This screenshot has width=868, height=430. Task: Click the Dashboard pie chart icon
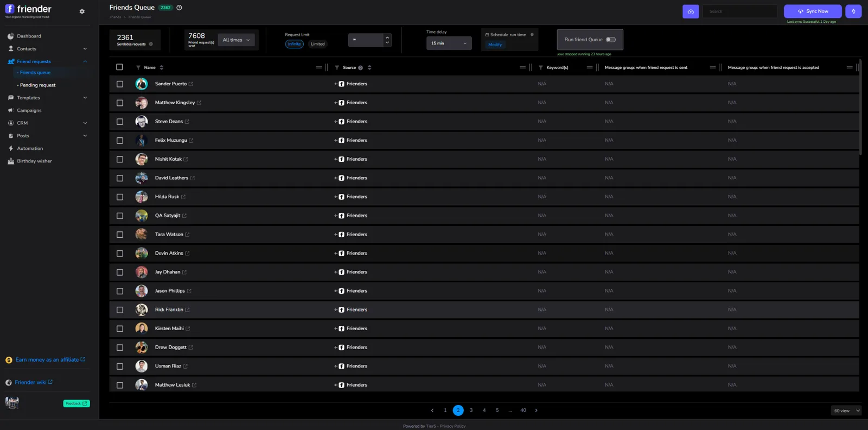(x=11, y=36)
